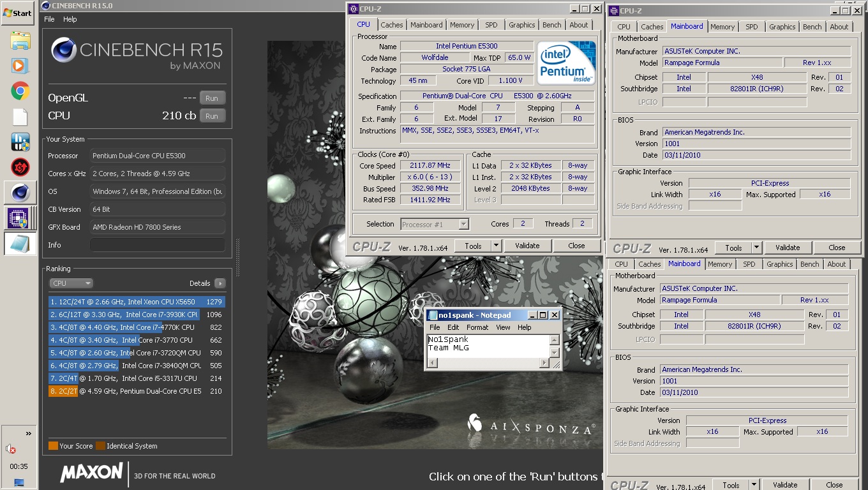Click Notepad horizontal scrollbar left arrow
Viewport: 868px width, 490px height.
pos(432,363)
